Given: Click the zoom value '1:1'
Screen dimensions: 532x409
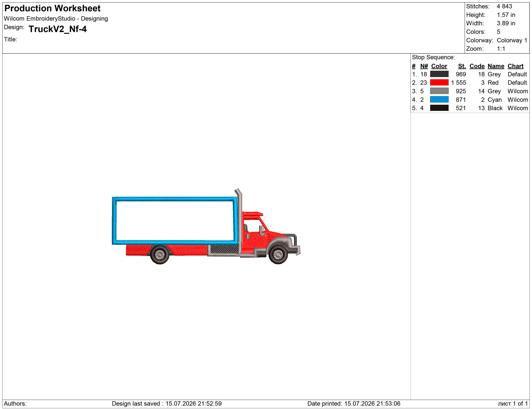Looking at the screenshot, I should click(x=501, y=49).
